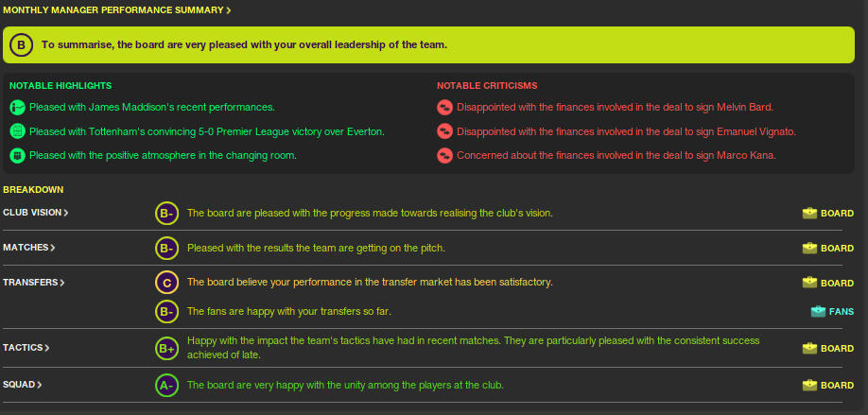Click the Fans icon in Transfers row
Viewport: 868px width, 415px height.
tap(818, 310)
